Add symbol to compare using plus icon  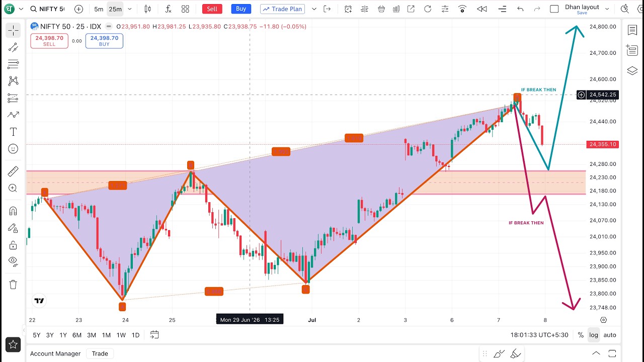coord(78,9)
